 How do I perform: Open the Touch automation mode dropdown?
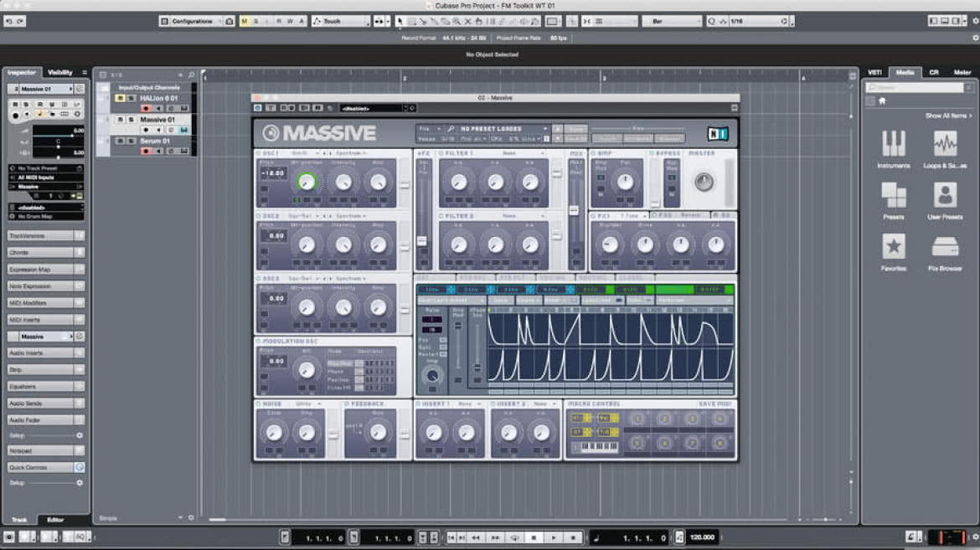coord(341,21)
